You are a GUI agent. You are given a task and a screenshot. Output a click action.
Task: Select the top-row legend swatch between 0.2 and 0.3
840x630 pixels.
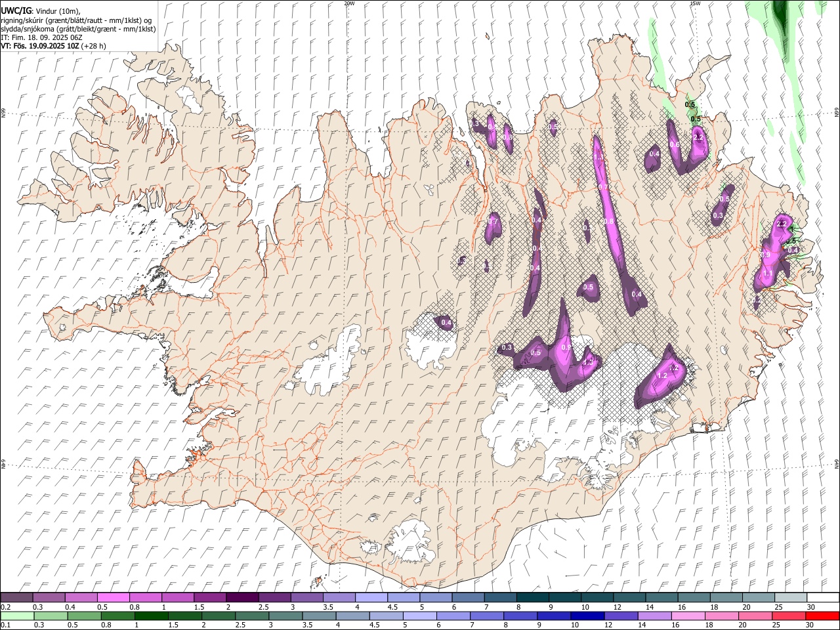click(x=16, y=598)
